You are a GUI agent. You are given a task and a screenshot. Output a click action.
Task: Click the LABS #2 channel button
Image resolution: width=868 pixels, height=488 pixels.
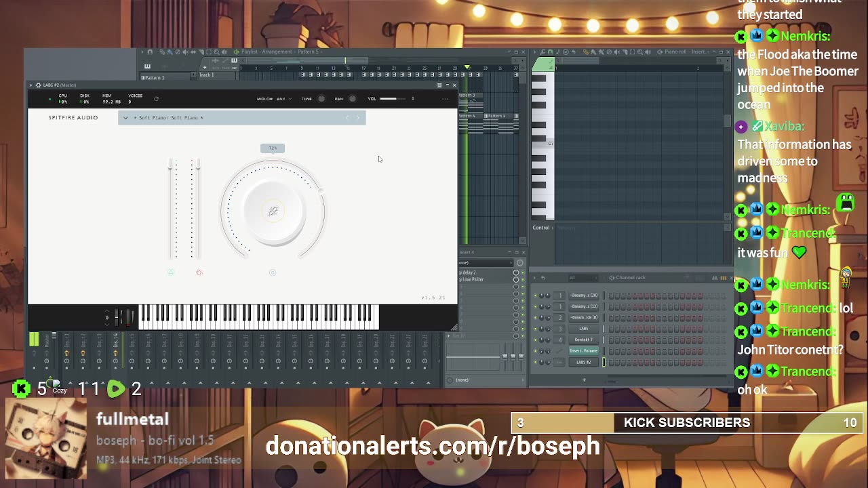[x=584, y=362]
